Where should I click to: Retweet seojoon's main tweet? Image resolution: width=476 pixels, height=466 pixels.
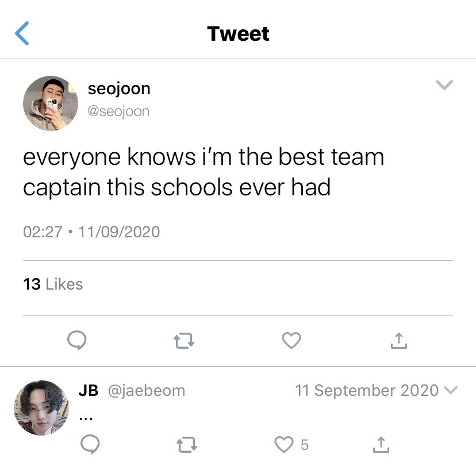pos(184,341)
